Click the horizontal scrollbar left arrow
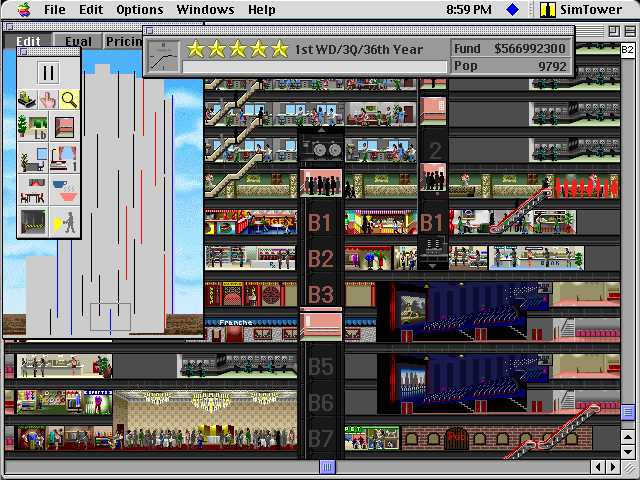This screenshot has width=640, height=480. click(x=598, y=467)
